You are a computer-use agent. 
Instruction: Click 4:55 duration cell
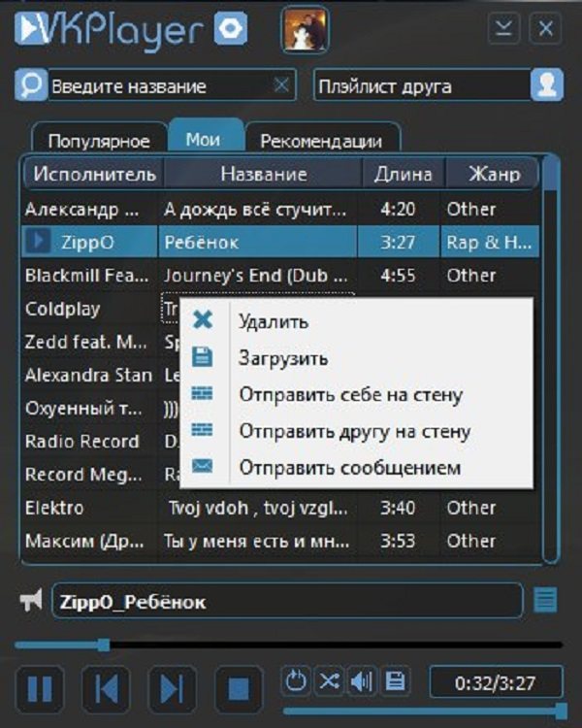(398, 276)
